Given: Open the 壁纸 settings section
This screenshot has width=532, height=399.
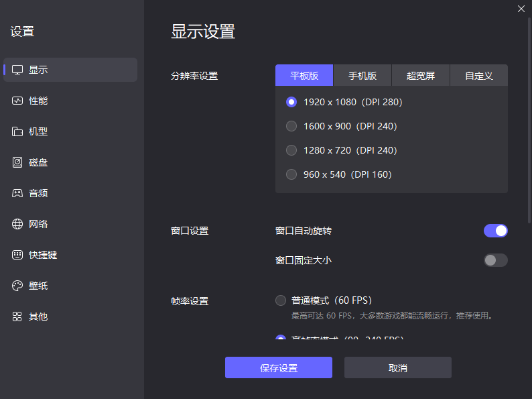Looking at the screenshot, I should pyautogui.click(x=70, y=286).
